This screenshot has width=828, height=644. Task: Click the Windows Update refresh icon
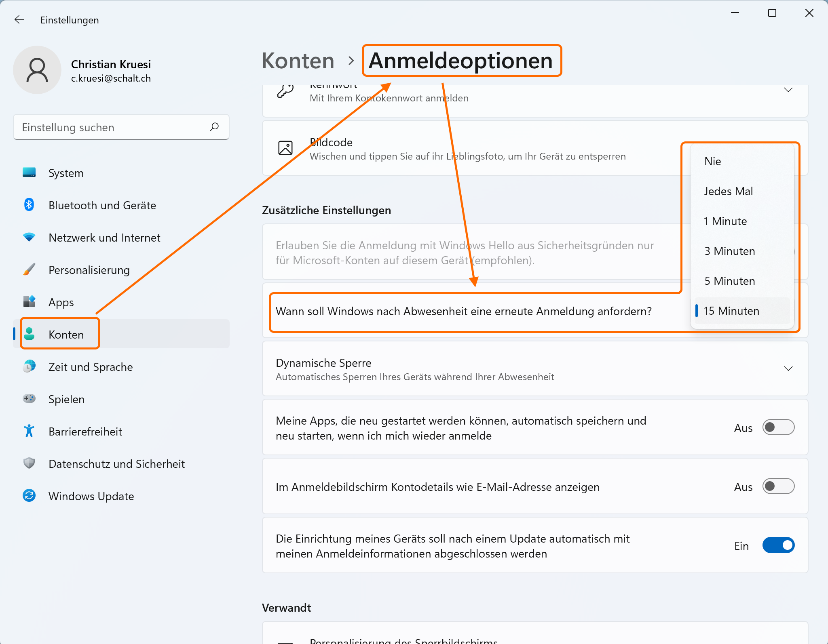29,496
